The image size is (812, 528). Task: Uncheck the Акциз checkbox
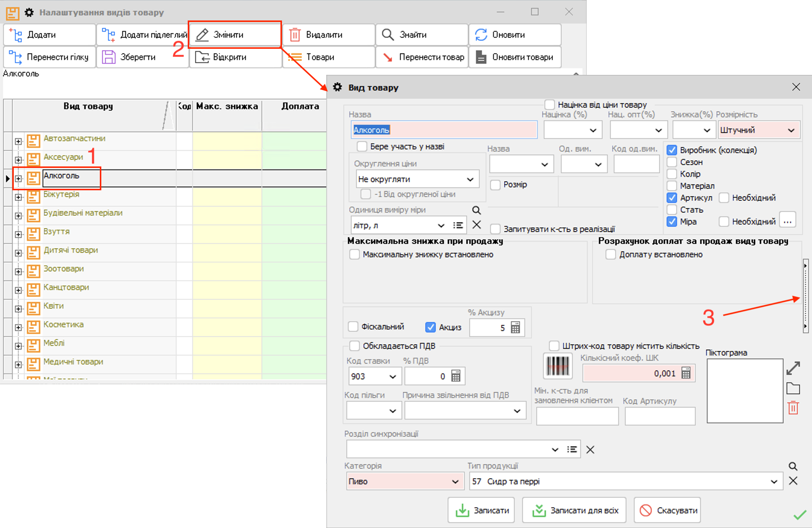pos(431,327)
